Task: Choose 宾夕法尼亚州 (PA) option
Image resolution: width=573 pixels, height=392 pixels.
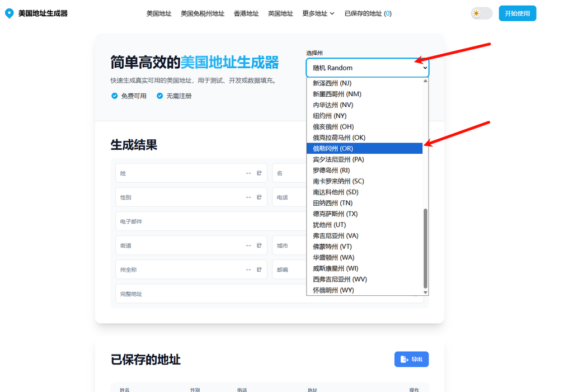Action: coord(364,159)
